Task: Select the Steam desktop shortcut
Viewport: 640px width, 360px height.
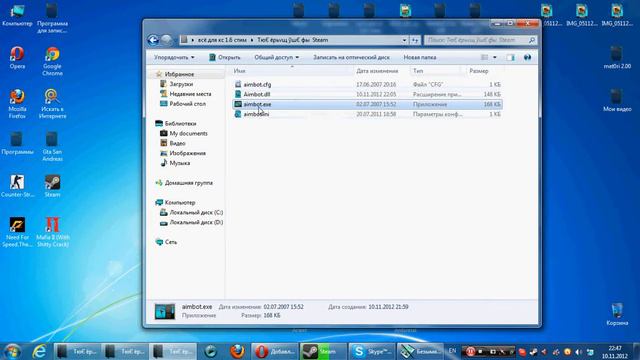Action: 52,186
